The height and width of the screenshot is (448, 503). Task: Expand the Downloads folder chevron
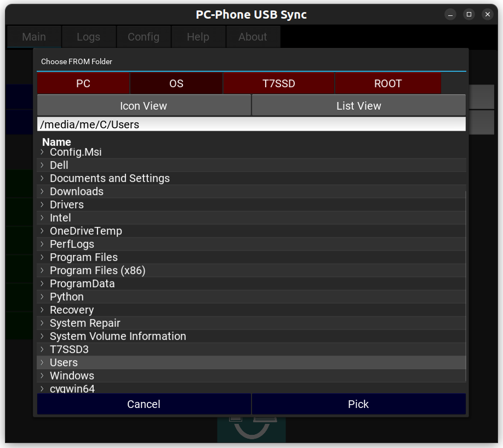click(42, 191)
